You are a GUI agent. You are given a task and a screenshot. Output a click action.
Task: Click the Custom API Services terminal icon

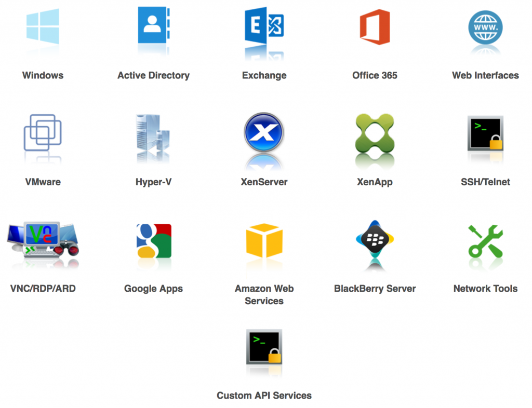click(264, 347)
